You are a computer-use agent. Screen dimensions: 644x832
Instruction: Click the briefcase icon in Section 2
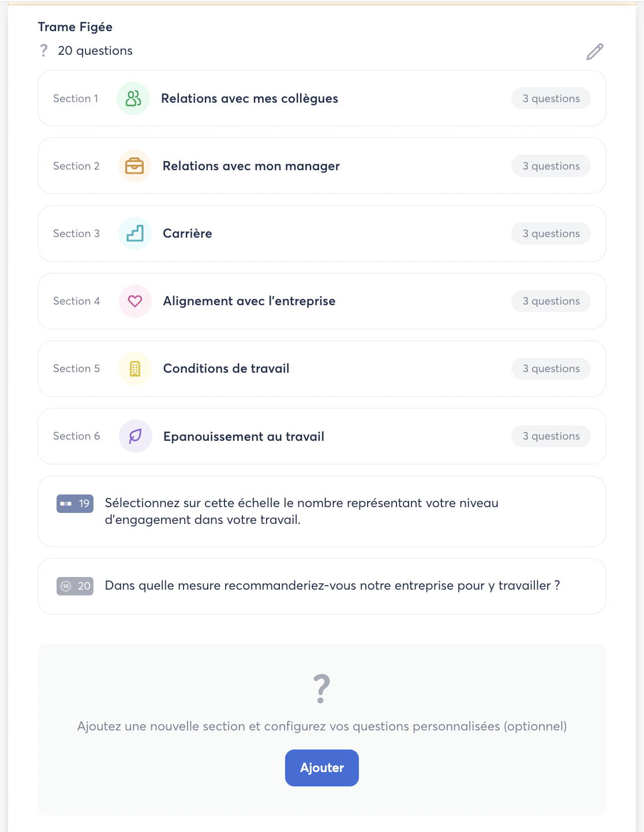coord(134,166)
